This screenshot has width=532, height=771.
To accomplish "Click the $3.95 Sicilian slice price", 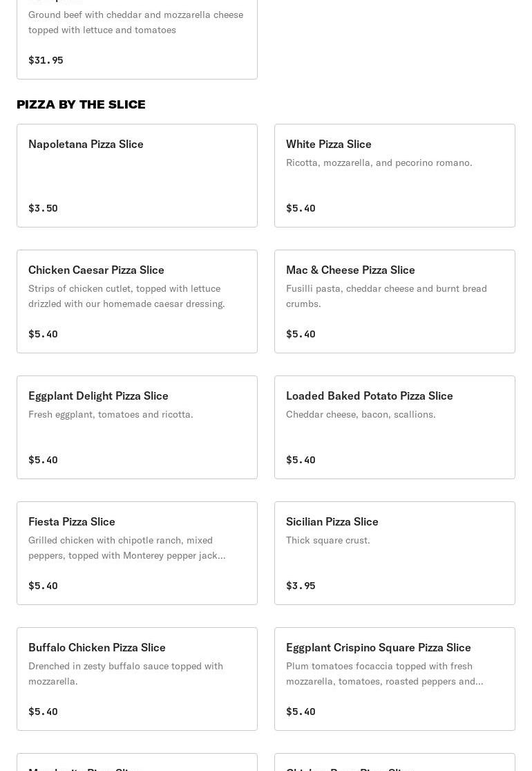I will click(301, 586).
